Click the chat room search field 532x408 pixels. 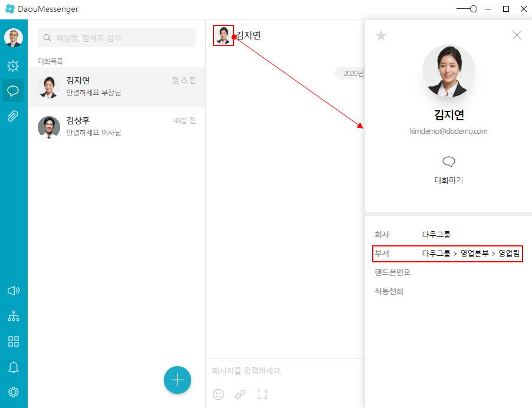[117, 38]
